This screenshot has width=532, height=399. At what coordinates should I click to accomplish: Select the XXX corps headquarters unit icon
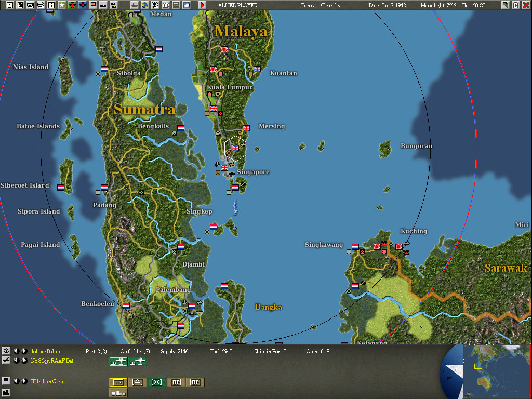(118, 382)
